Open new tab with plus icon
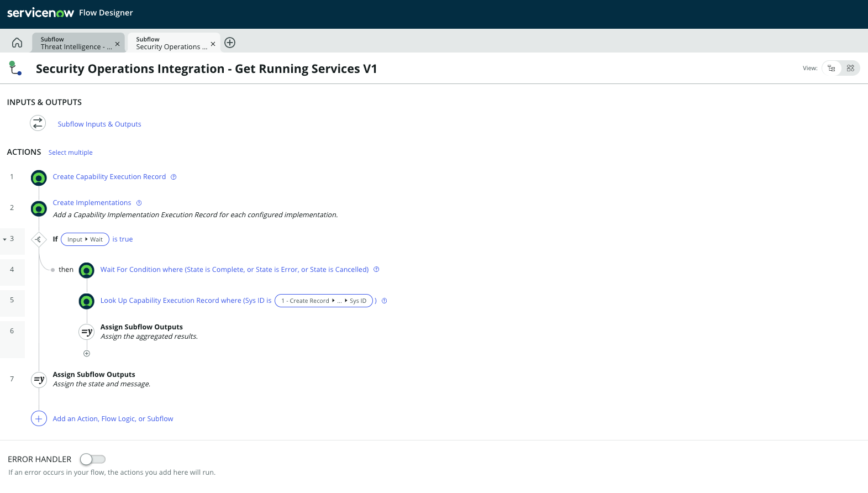 click(230, 43)
